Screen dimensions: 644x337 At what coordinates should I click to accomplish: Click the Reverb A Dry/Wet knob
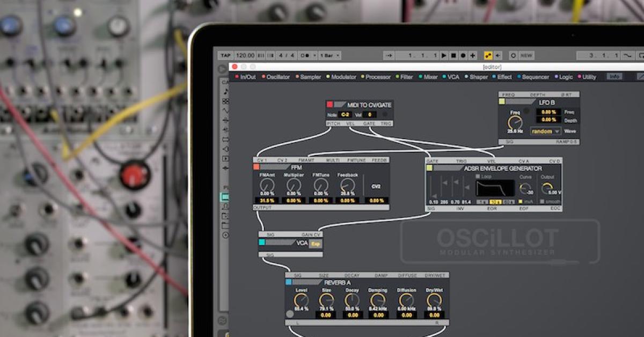[433, 300]
